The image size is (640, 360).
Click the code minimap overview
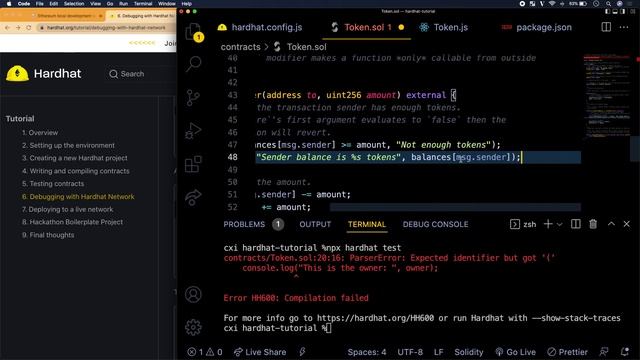coord(607,96)
